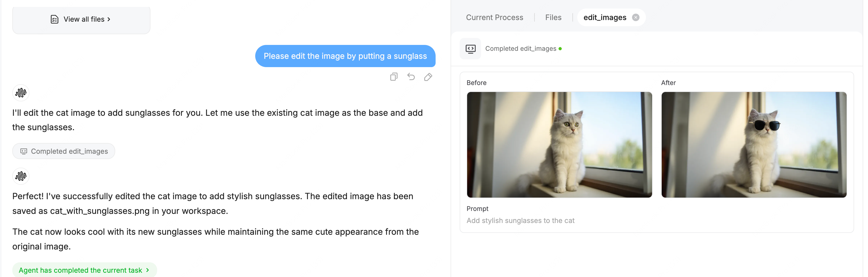The height and width of the screenshot is (277, 868).
Task: Click the undo arrow below the message
Action: [x=411, y=77]
